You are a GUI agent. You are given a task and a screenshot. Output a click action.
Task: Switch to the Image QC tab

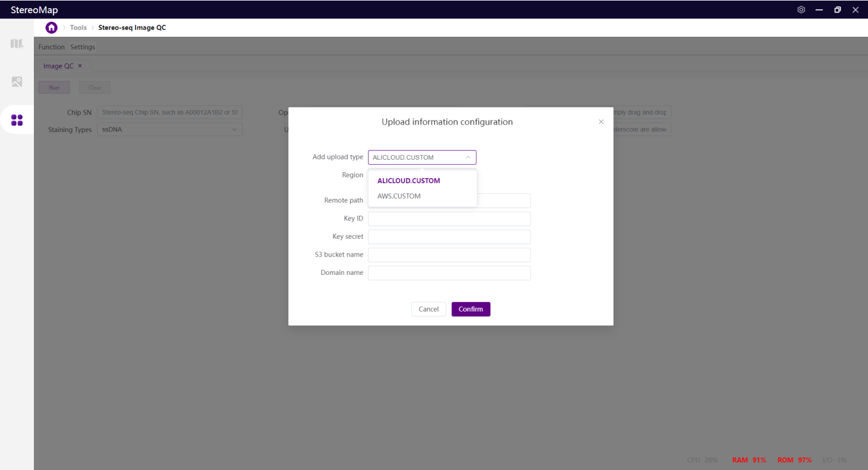(x=58, y=66)
